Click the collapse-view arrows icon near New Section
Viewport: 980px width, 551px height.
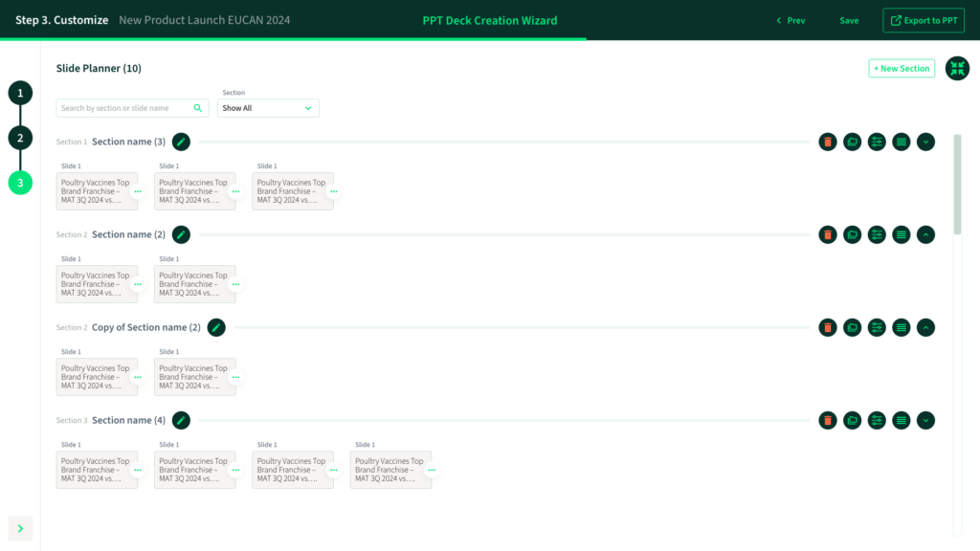tap(957, 69)
